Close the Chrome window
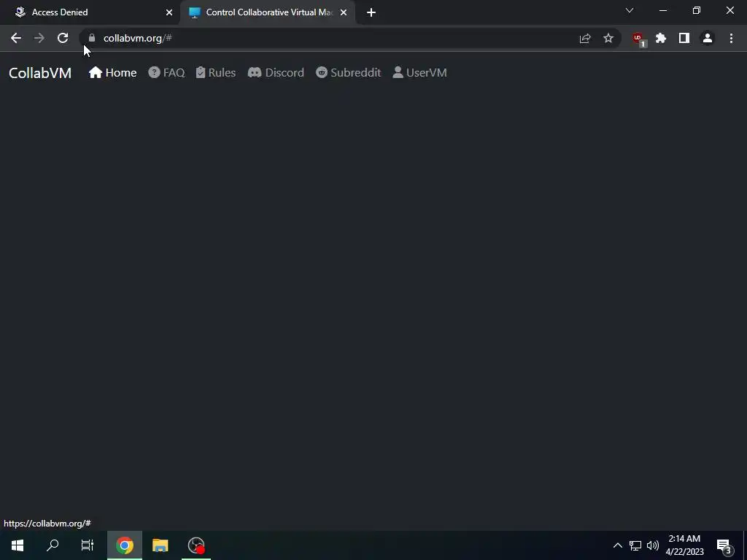Image resolution: width=747 pixels, height=560 pixels. pyautogui.click(x=729, y=10)
